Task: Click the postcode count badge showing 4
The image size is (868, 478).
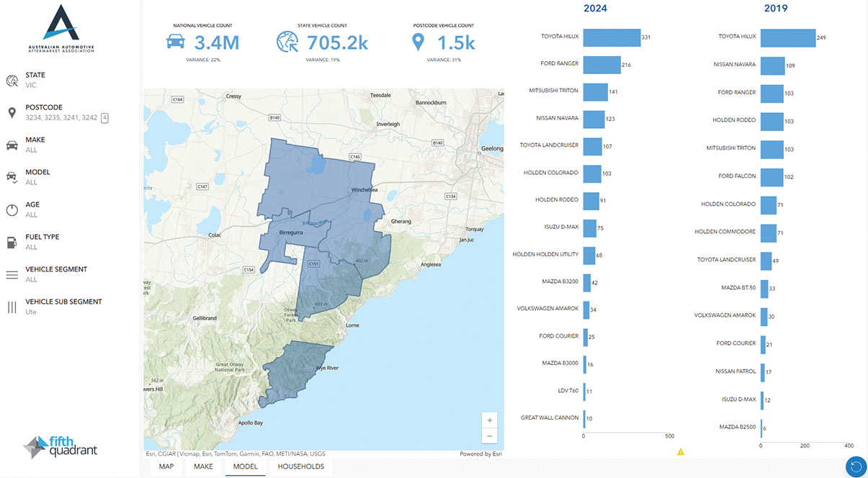Action: 104,118
